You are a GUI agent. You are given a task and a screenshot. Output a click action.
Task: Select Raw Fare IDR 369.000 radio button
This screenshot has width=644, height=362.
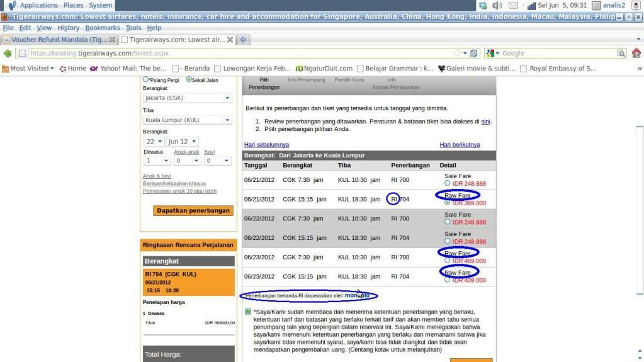point(447,203)
